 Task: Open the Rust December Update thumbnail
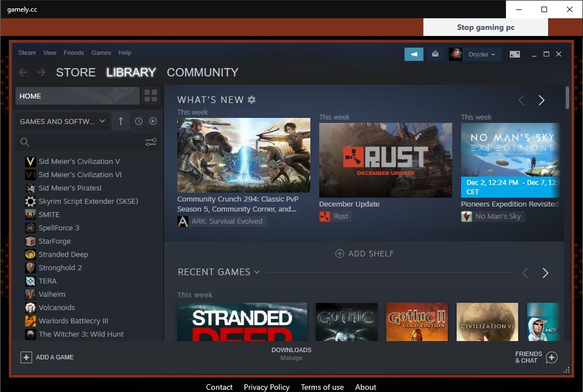386,160
